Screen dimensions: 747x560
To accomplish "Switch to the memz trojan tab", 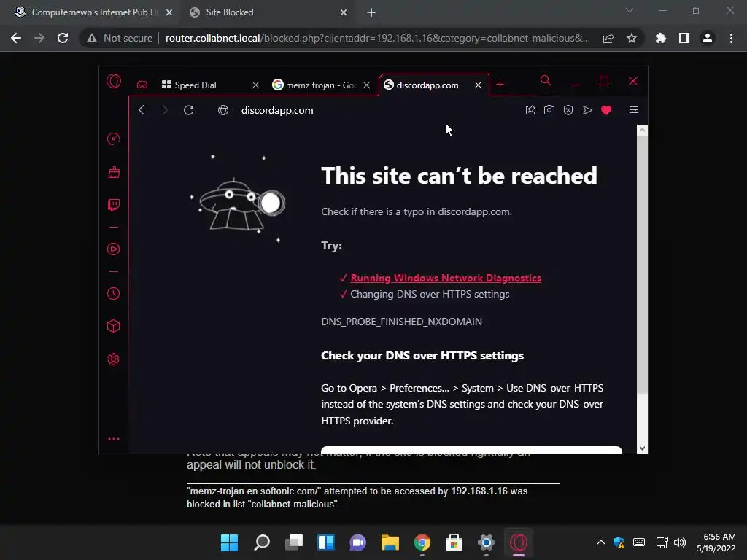I will (x=322, y=85).
